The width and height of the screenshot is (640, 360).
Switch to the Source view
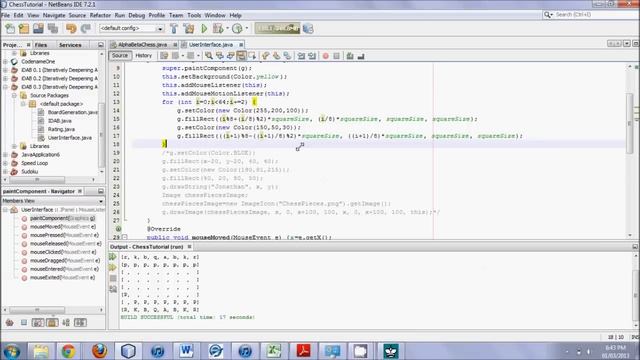tap(120, 56)
